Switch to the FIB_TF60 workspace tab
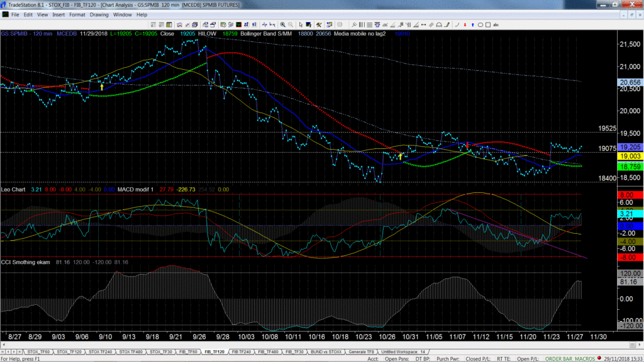The image size is (644, 362). point(188,352)
